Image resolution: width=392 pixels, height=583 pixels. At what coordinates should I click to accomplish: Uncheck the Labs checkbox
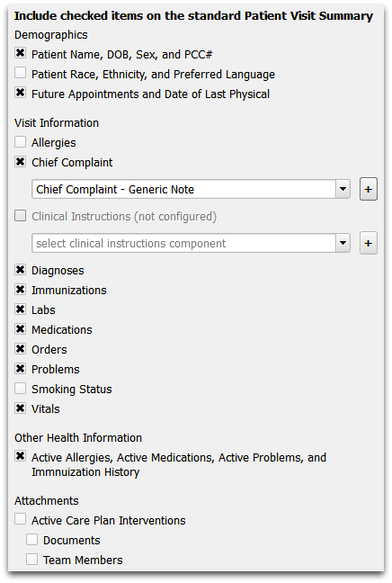pos(21,309)
